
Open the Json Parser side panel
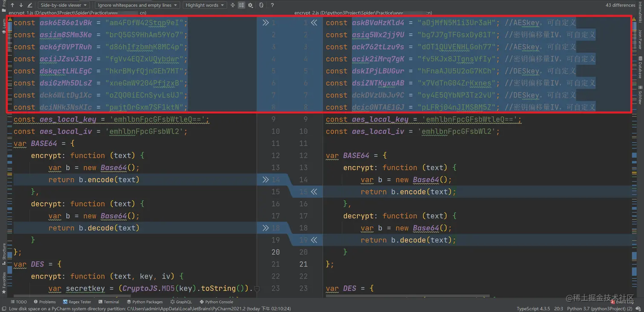pyautogui.click(x=640, y=39)
